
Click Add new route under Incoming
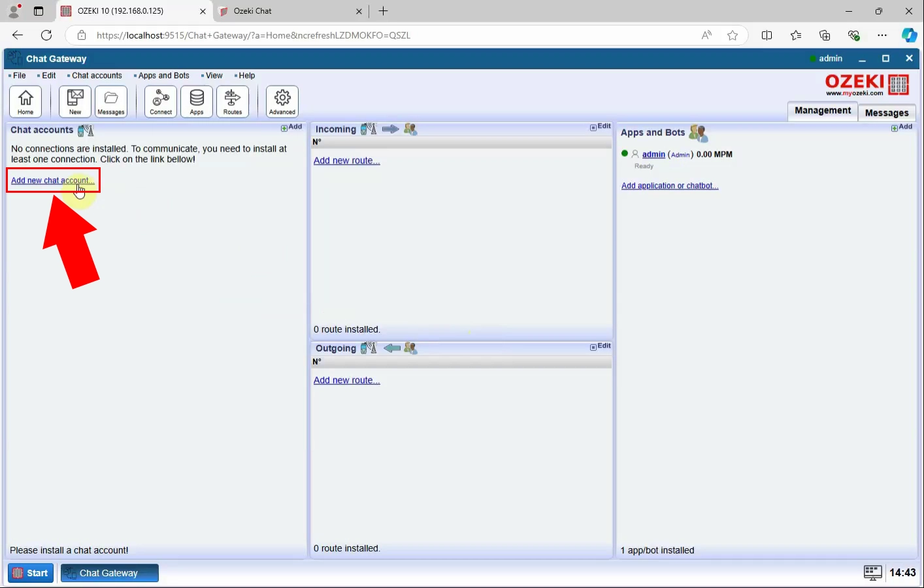pos(346,161)
